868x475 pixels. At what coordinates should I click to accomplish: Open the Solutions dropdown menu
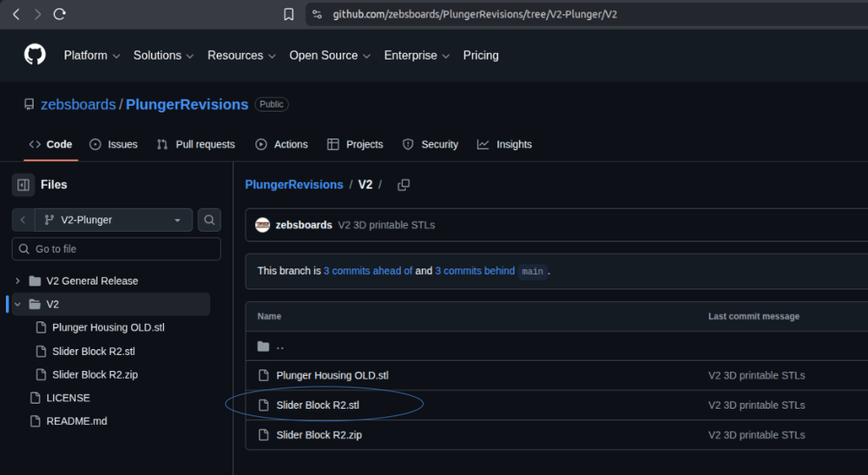coord(163,56)
